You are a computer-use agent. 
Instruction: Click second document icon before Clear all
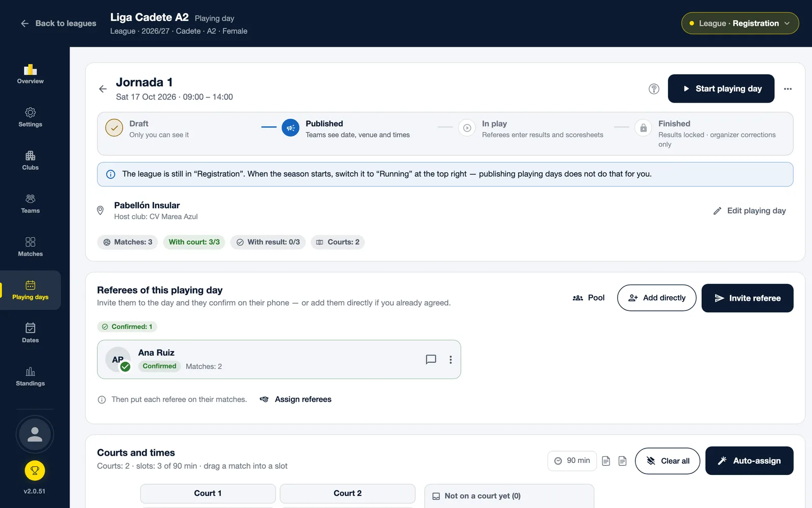622,461
